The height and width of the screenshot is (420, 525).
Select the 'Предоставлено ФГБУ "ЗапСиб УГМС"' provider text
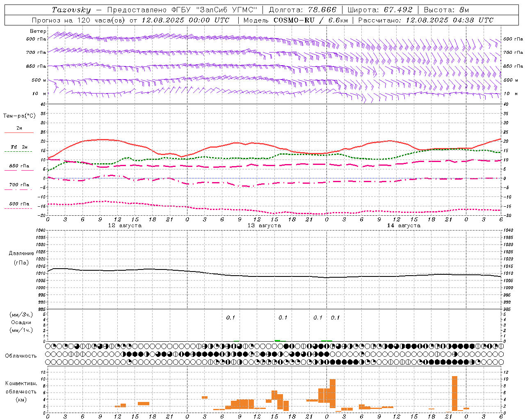[182, 10]
